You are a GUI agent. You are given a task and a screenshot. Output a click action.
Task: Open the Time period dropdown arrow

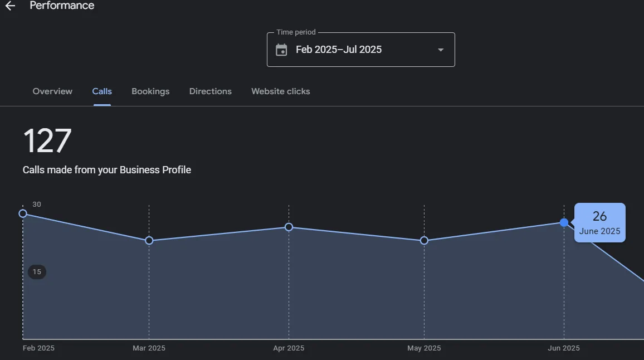(x=441, y=50)
